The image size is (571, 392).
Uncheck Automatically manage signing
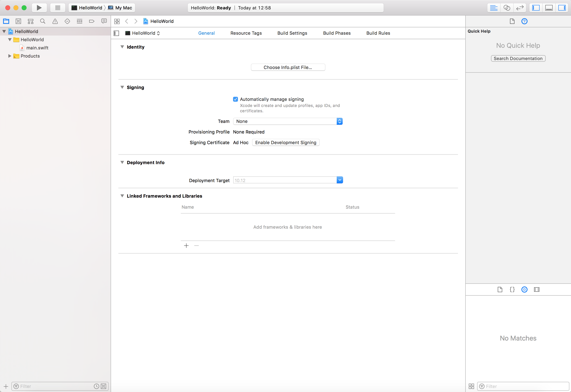pos(235,99)
